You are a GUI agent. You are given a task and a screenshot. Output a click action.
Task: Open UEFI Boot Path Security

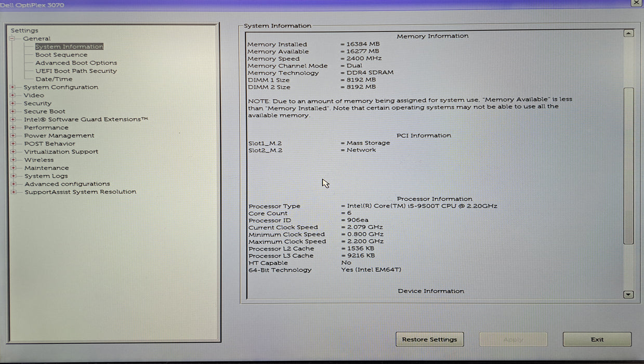click(76, 71)
